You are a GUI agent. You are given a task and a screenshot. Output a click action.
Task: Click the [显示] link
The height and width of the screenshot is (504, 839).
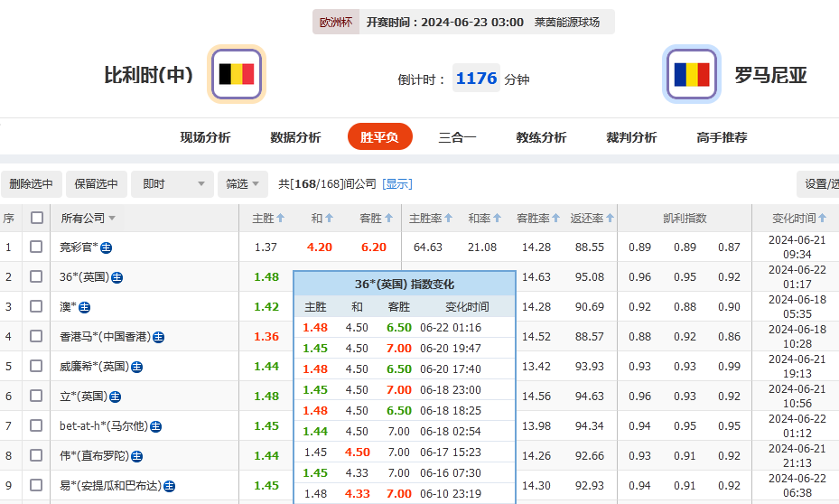[x=397, y=184]
